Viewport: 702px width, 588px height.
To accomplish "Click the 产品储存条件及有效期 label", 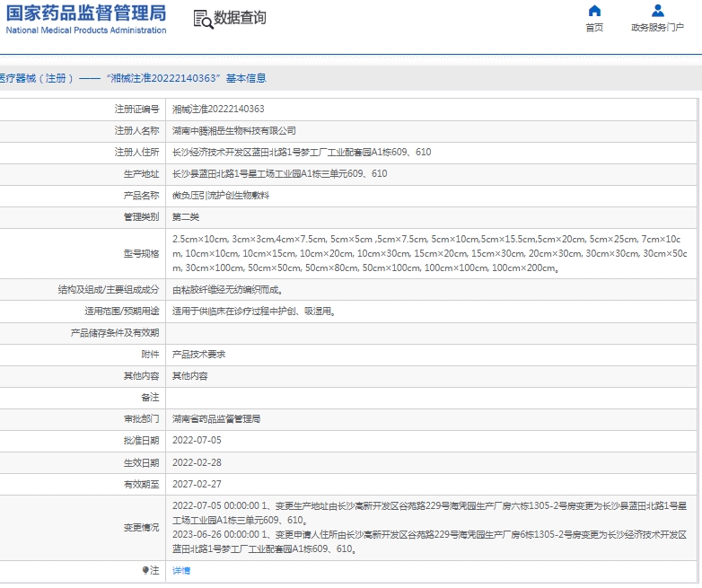I will (x=115, y=332).
